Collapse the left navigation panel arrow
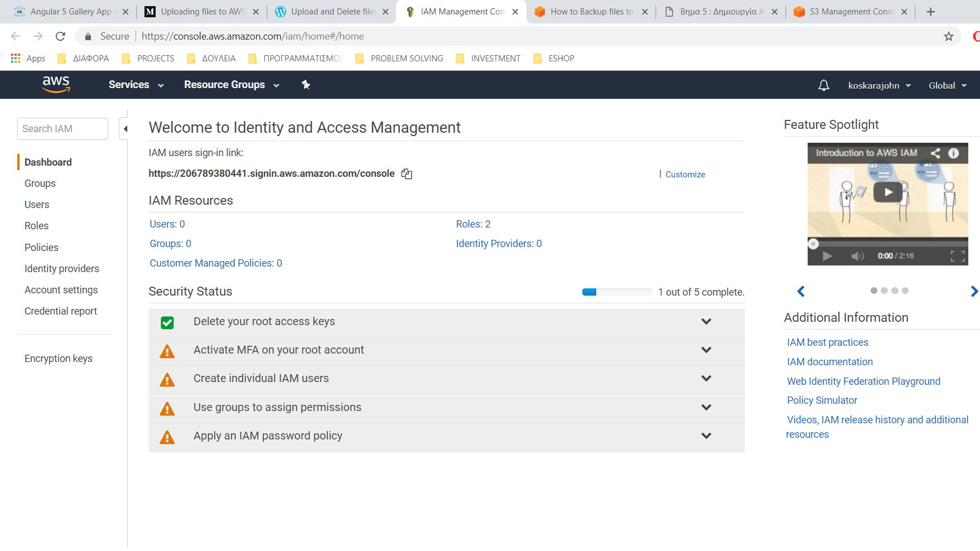 pyautogui.click(x=125, y=129)
